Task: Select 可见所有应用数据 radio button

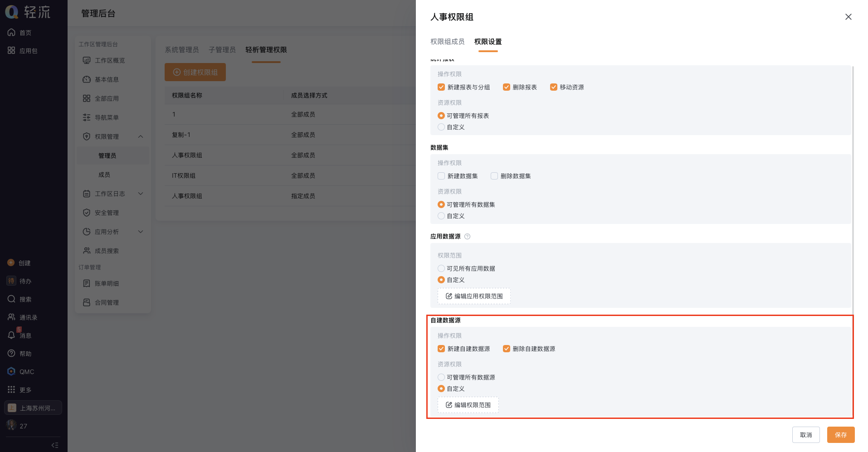Action: (441, 268)
